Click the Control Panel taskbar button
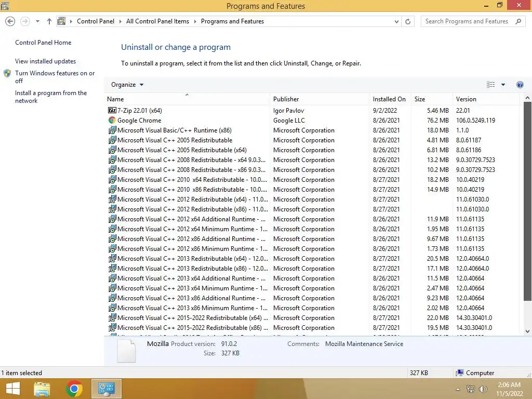Screen dimensions: 532x399 [106, 389]
